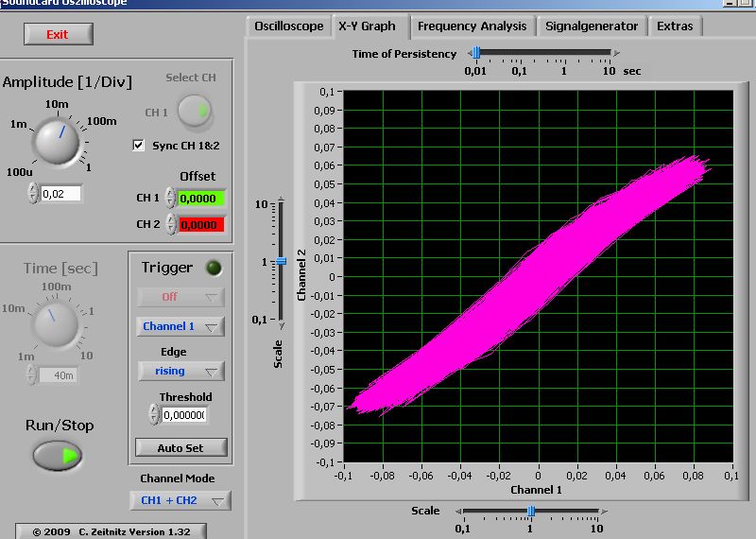Click the Time of Persistency slider

click(543, 54)
